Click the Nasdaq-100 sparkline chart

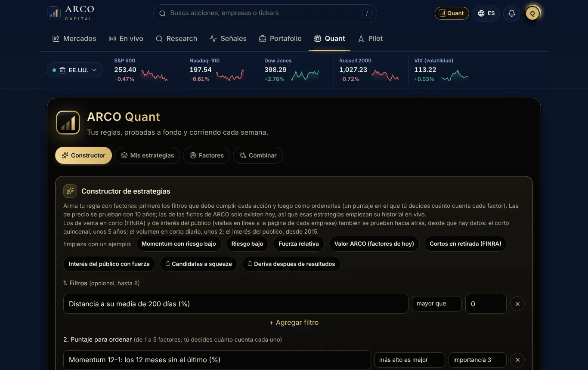point(230,75)
